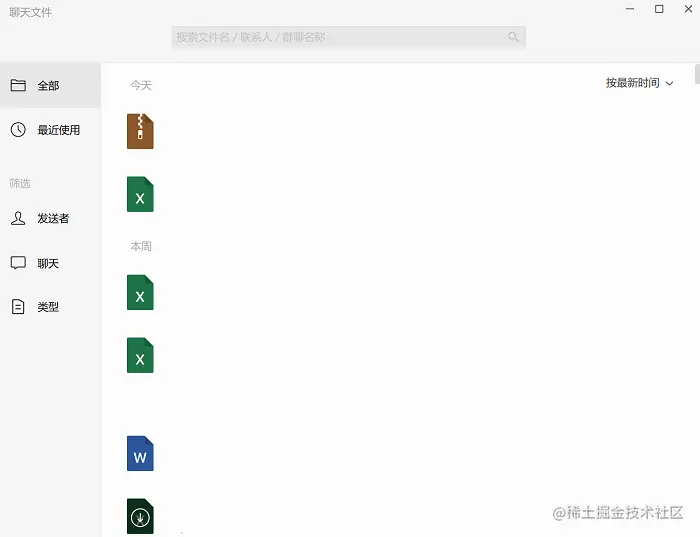700x537 pixels.
Task: Expand the 按最新时间 sort dropdown
Action: tap(639, 83)
